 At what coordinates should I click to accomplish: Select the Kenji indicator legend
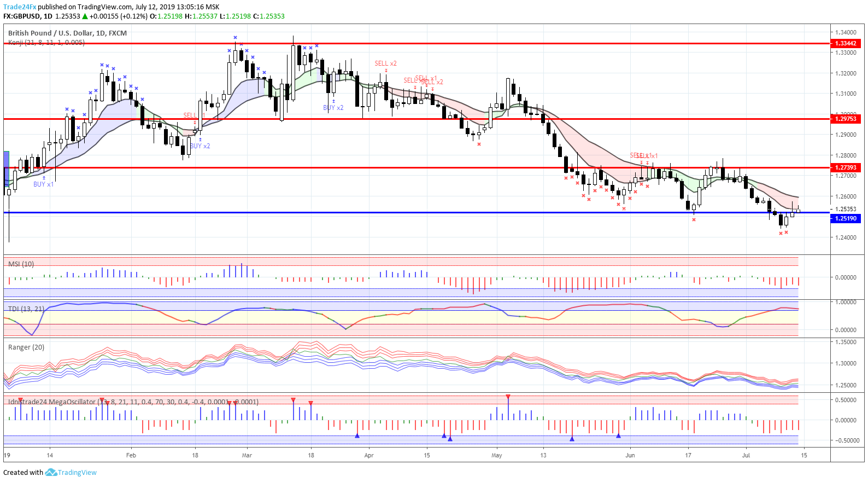click(x=46, y=42)
